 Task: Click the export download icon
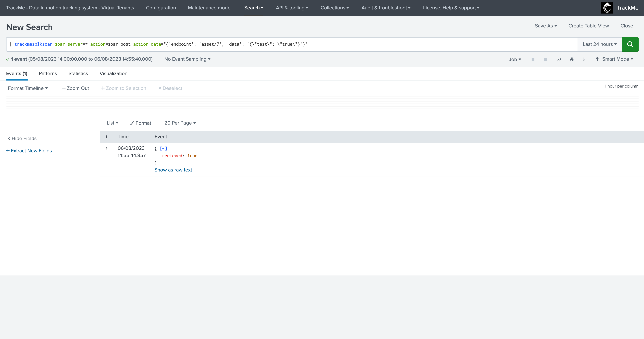[x=584, y=59]
